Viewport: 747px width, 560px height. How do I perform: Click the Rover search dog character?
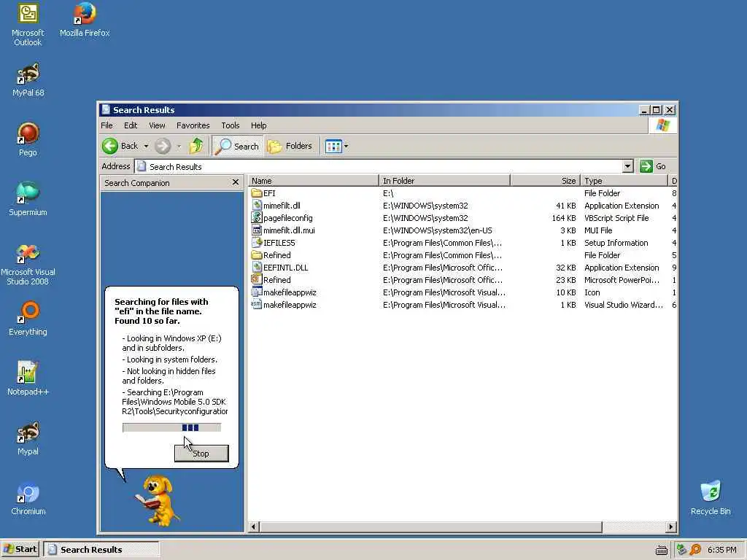pos(158,499)
